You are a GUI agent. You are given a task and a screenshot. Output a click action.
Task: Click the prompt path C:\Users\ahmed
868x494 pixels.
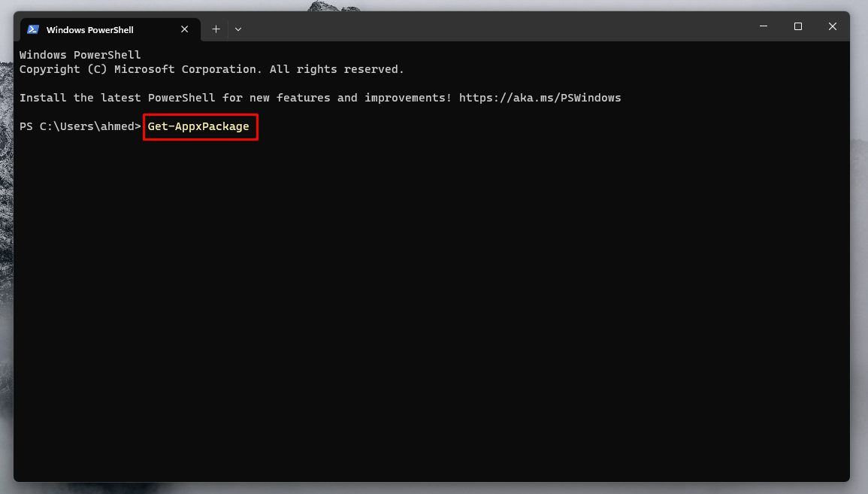(83, 126)
